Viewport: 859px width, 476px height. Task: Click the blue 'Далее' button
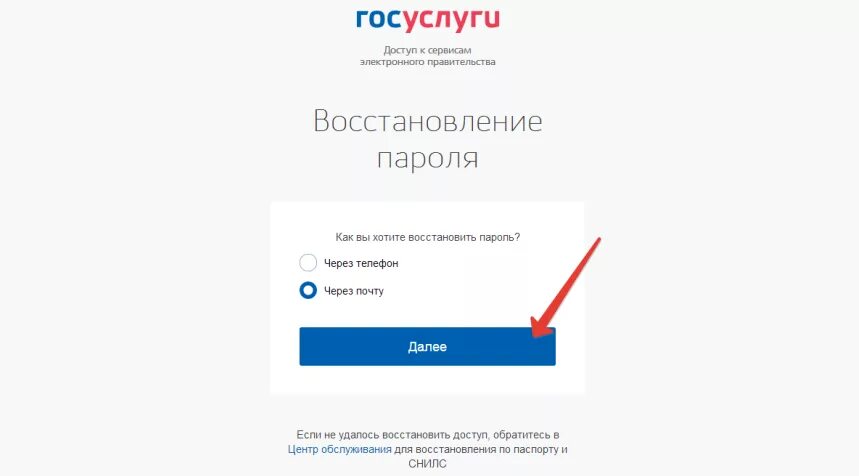tap(427, 347)
